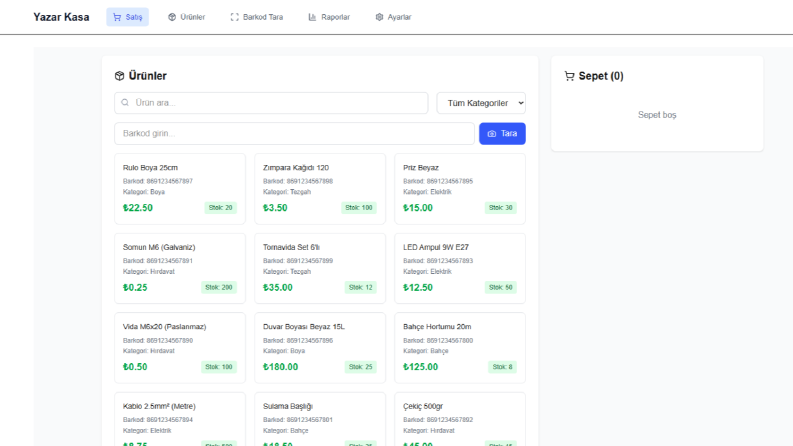Screen dimensions: 793x446
Task: Click Kategori: Boya on Rulo Boya card
Action: (144, 192)
